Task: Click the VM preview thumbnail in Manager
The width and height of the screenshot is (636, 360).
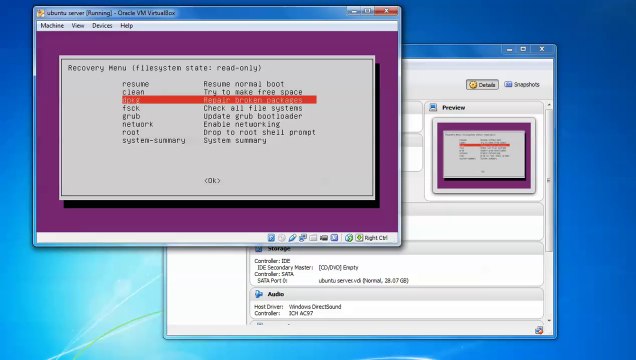Action: pyautogui.click(x=483, y=155)
